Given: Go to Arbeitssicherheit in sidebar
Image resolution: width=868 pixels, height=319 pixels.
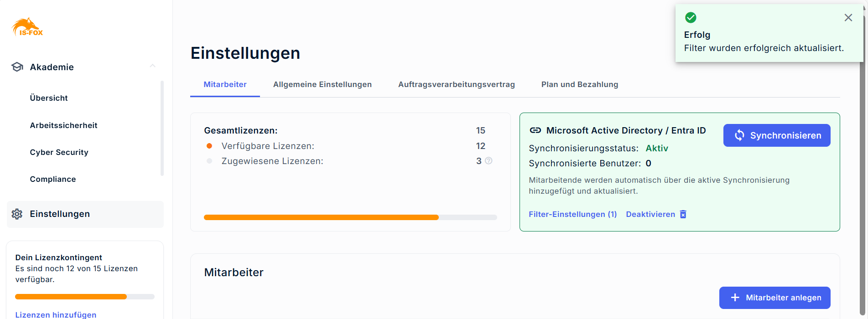Looking at the screenshot, I should pos(63,125).
